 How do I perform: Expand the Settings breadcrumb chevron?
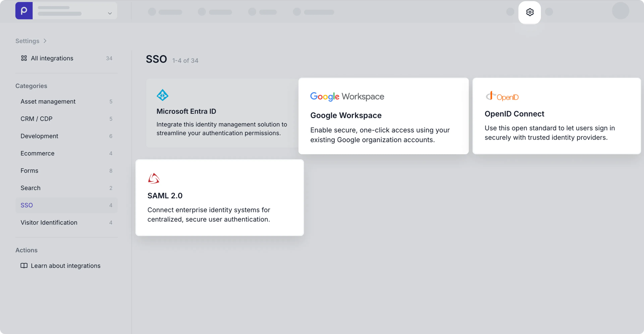[x=45, y=41]
